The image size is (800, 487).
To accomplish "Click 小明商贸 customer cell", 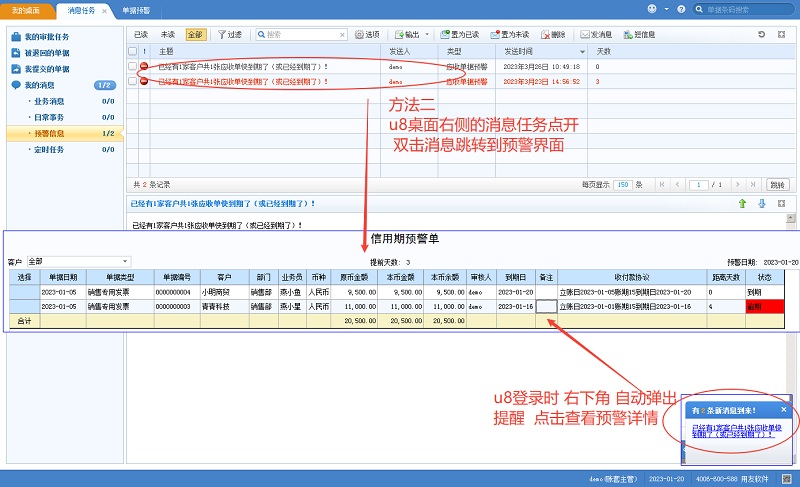I will (224, 292).
